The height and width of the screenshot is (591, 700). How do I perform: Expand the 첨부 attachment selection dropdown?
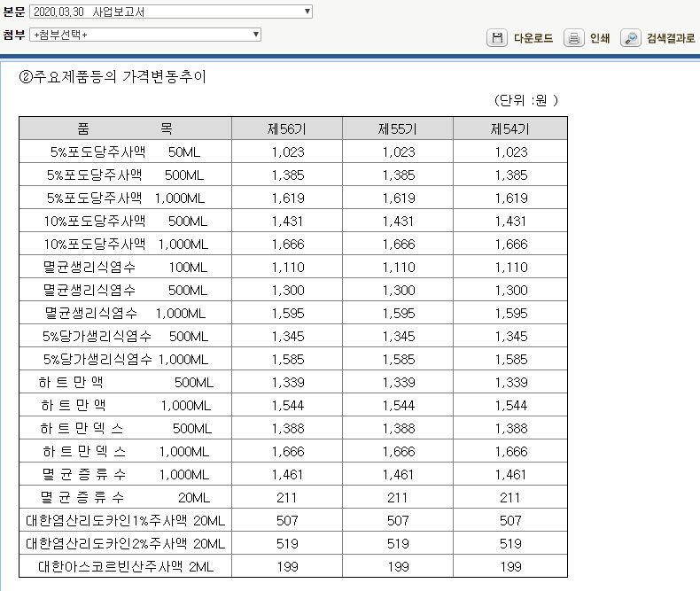pyautogui.click(x=145, y=35)
